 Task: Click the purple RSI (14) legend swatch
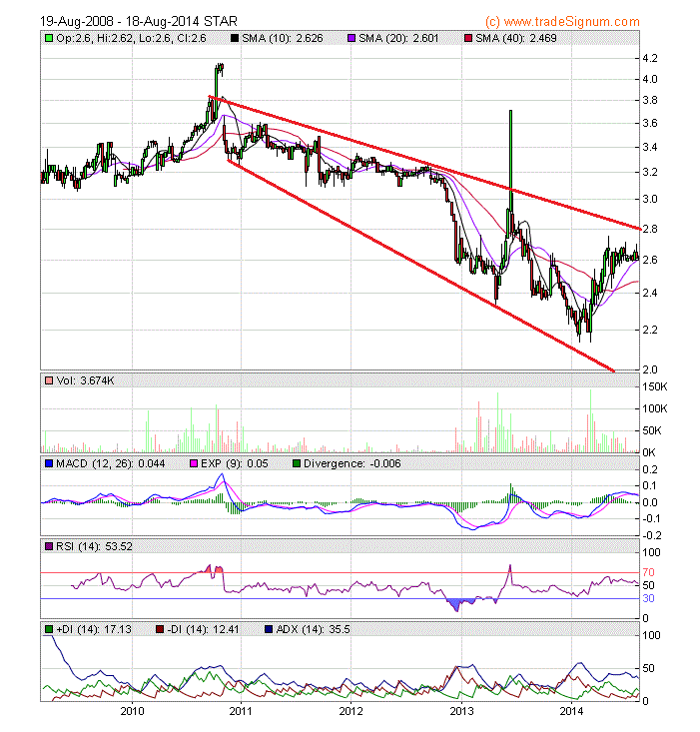tap(49, 546)
